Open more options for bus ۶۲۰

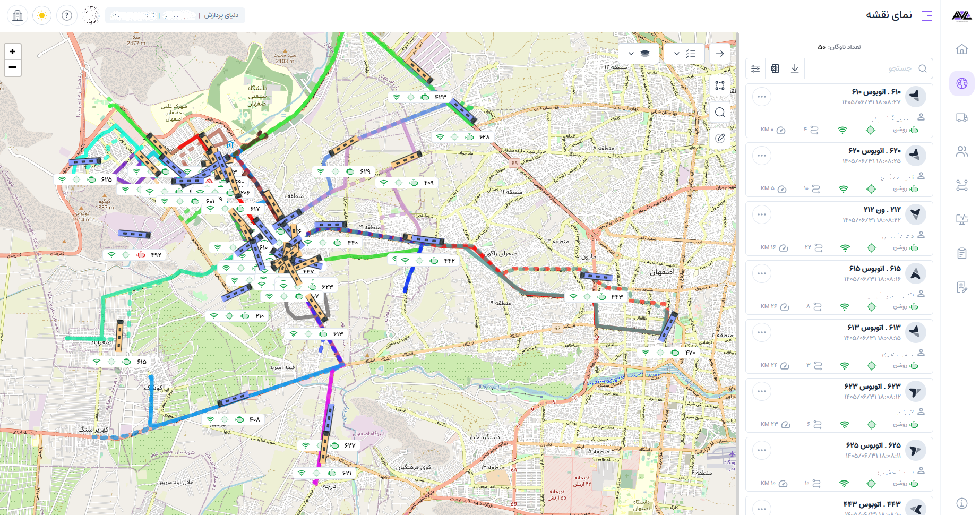762,156
